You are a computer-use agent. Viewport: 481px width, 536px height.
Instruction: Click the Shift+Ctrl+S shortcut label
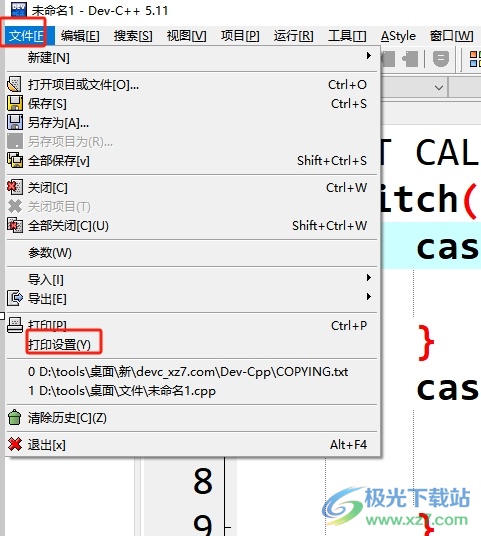coord(332,160)
